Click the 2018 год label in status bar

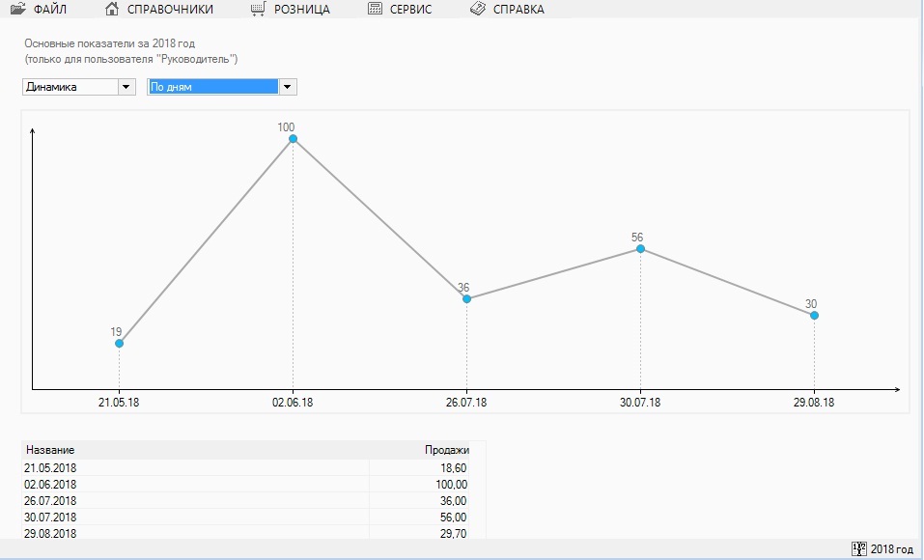pos(891,549)
